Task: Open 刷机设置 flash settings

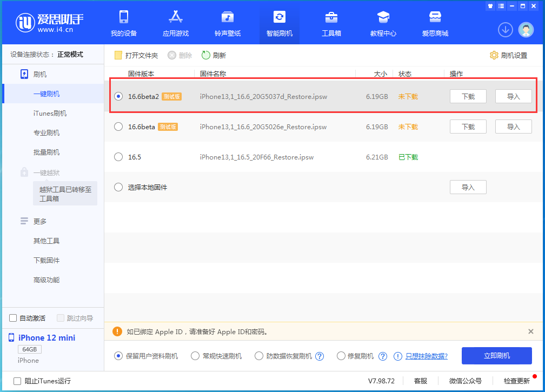Action: click(x=508, y=55)
